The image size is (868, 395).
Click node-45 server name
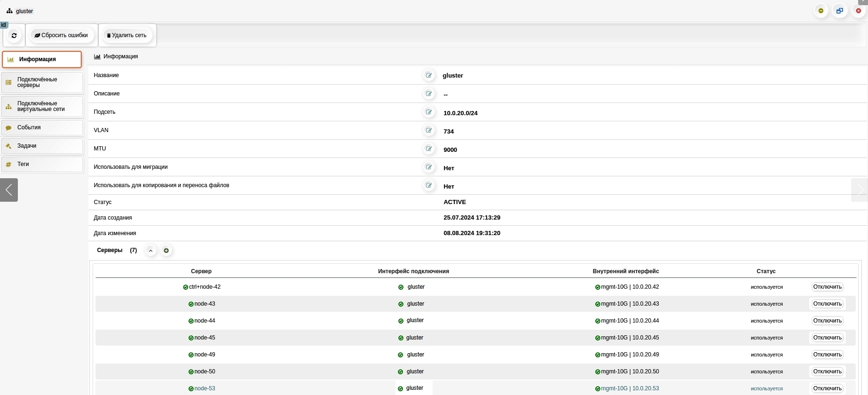click(205, 338)
